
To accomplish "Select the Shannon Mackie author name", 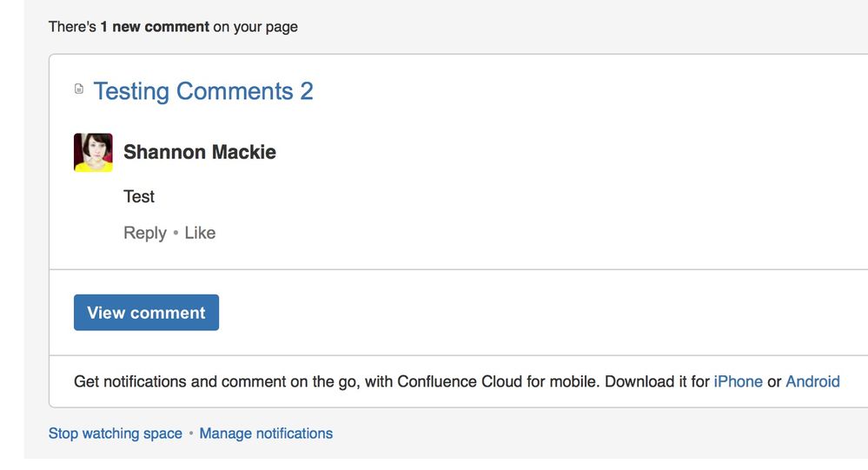I will click(x=199, y=152).
